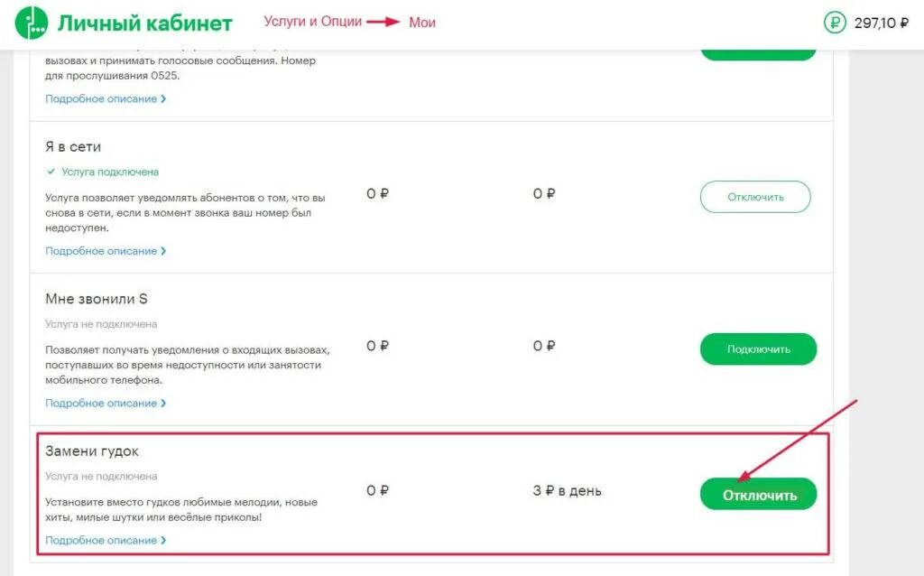Click the green MegaFon logo icon
The height and width of the screenshot is (576, 924).
32,23
